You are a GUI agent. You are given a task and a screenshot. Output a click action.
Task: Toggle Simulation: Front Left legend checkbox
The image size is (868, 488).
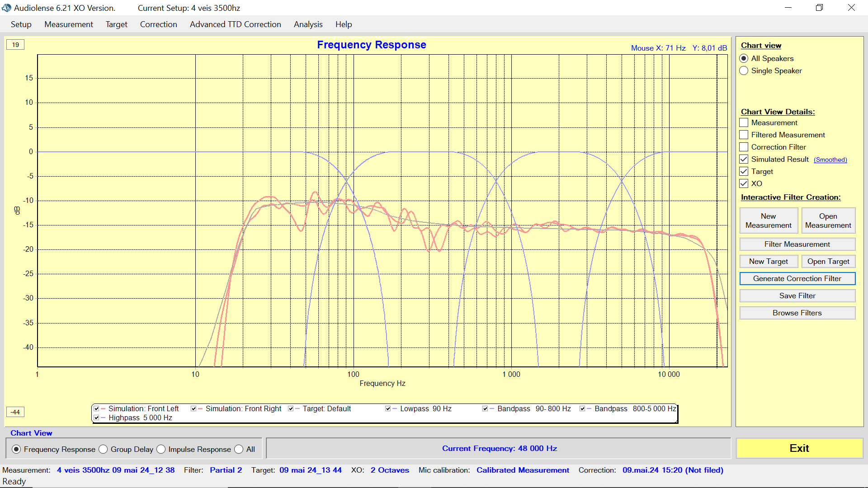[x=96, y=408]
